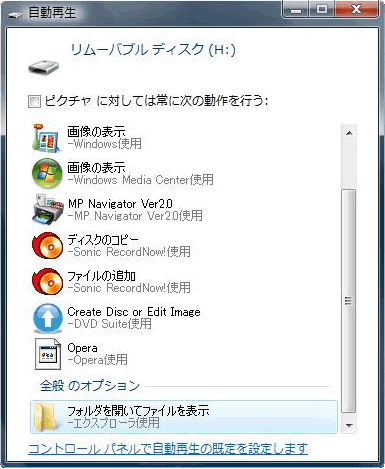This screenshot has height=469, width=385.
Task: Click the 自動再生 title bar icon
Action: click(15, 15)
